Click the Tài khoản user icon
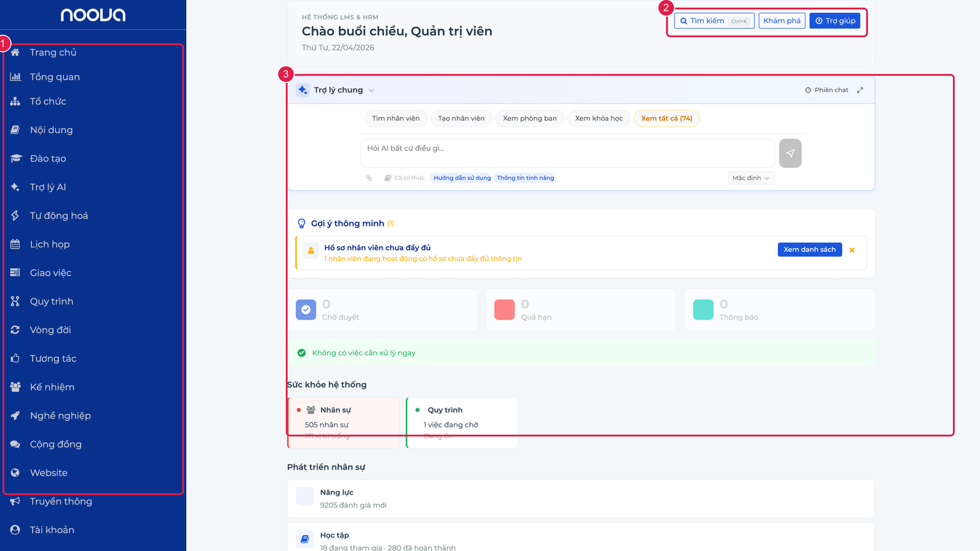The width and height of the screenshot is (980, 551). click(x=15, y=530)
